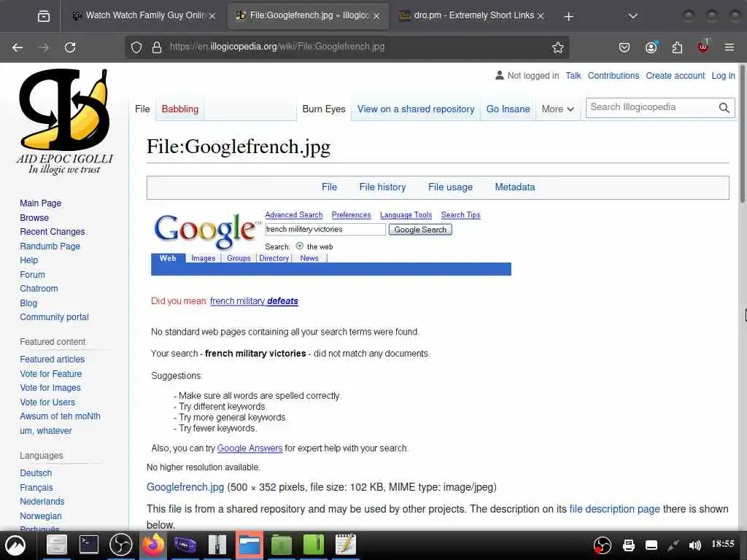The height and width of the screenshot is (560, 747).
Task: Go to Log in page
Action: (723, 76)
